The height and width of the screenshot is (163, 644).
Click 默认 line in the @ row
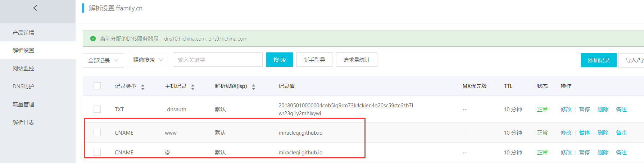tap(220, 153)
